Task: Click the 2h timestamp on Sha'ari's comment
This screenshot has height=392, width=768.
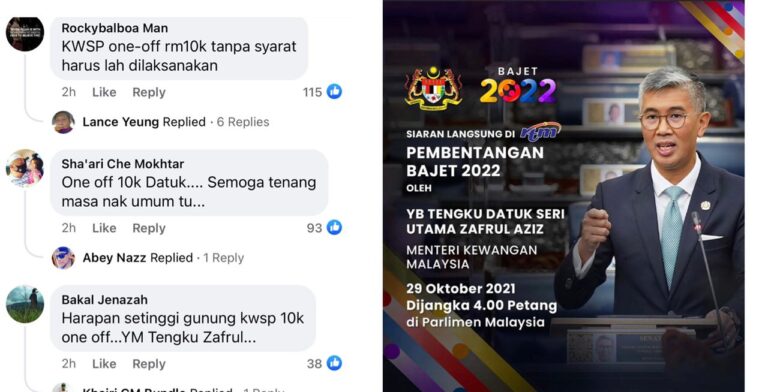Action: coord(69,228)
